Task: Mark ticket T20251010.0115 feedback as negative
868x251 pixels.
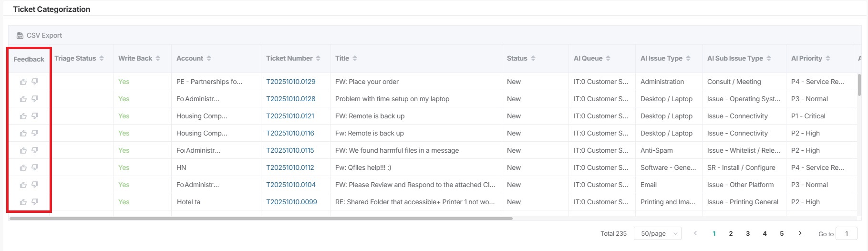Action: click(35, 150)
